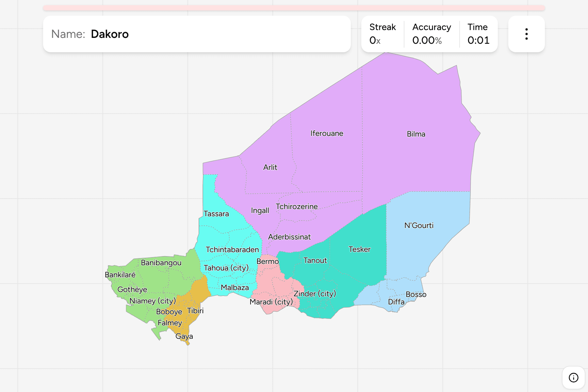Select the Bankilaré department
Viewport: 588px width, 392px height.
coord(120,275)
